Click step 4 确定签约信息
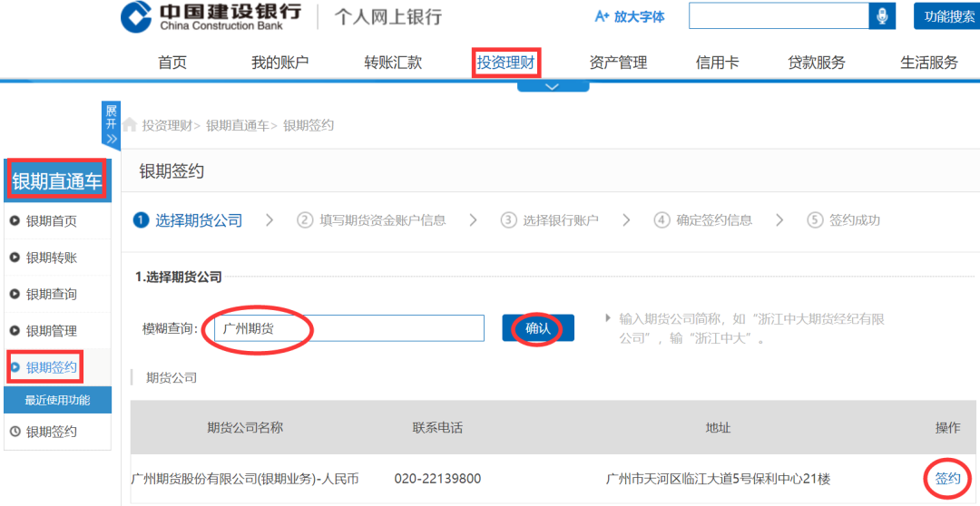The image size is (980, 506). coord(703,219)
